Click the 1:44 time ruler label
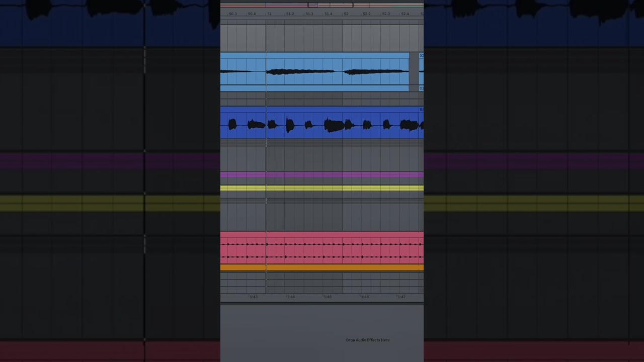The image size is (644, 362). tap(290, 297)
